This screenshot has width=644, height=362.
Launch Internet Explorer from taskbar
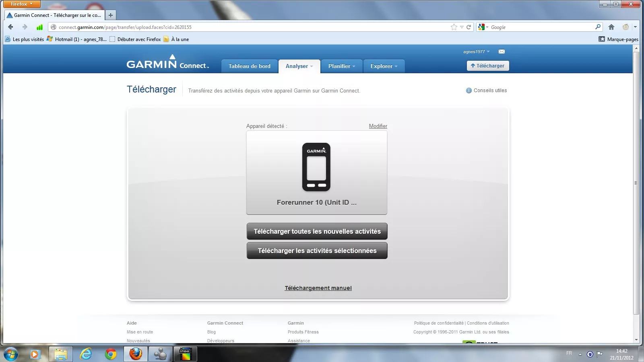tap(86, 354)
